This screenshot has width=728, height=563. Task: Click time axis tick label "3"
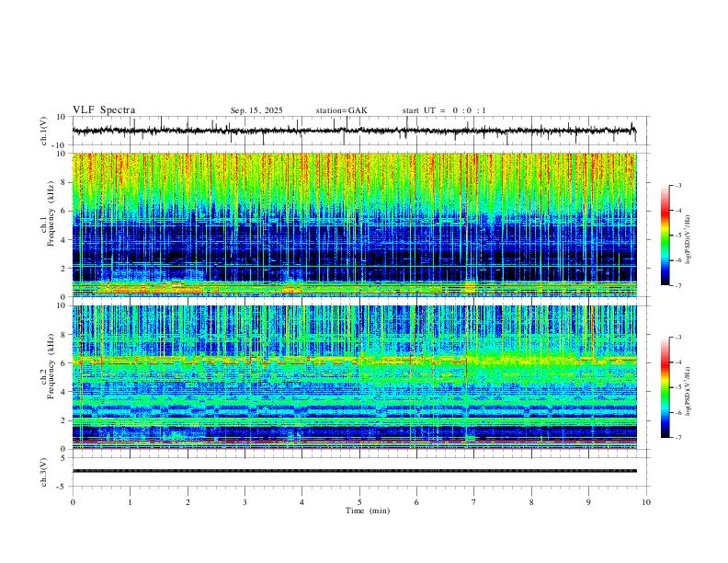pos(245,502)
